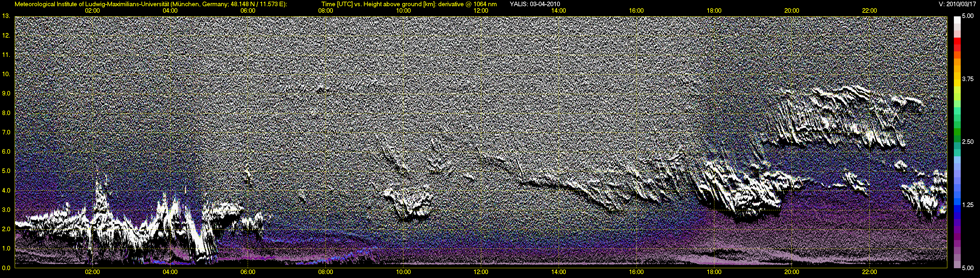Click the 9.0 height axis label
980x278 pixels.
click(6, 94)
